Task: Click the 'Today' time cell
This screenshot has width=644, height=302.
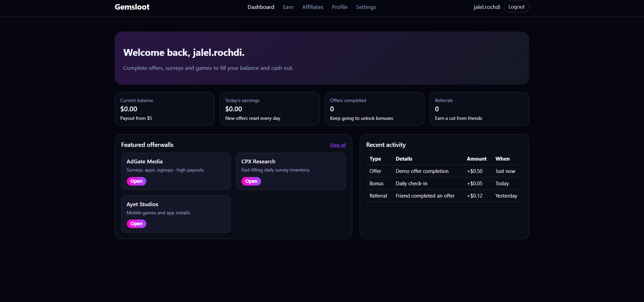Action: 502,184
